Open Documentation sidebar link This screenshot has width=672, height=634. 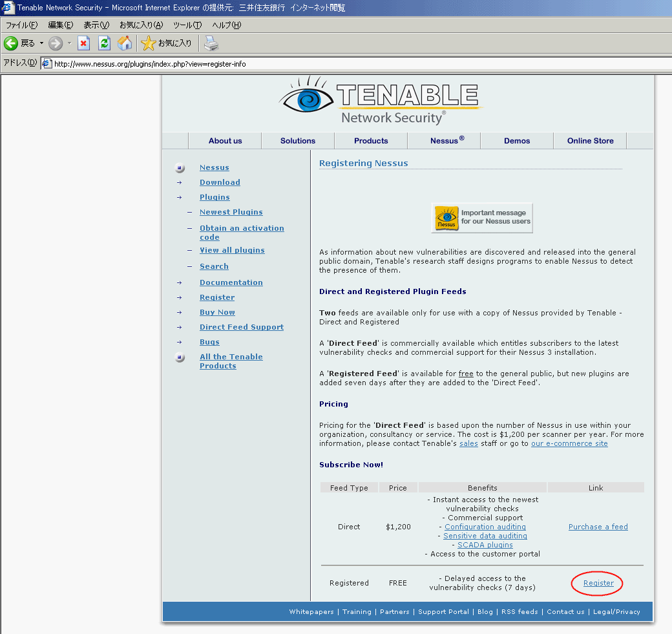(231, 282)
